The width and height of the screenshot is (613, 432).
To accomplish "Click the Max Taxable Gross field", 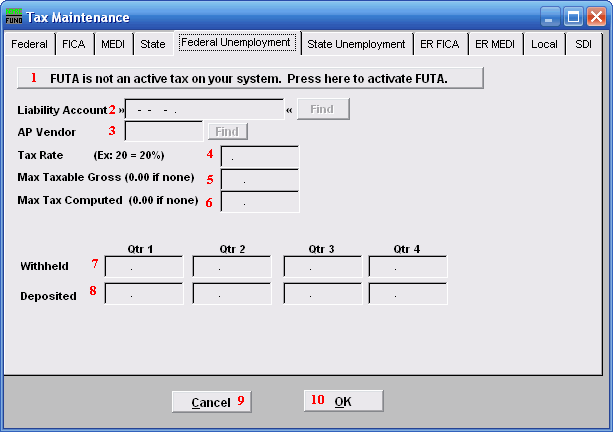I will [259, 180].
